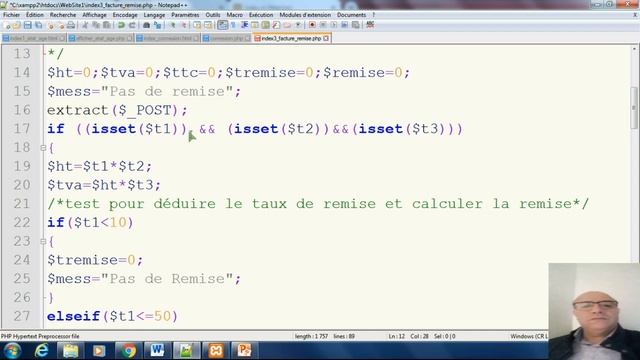
Task: Open XAMPP from the taskbar
Action: [216, 351]
